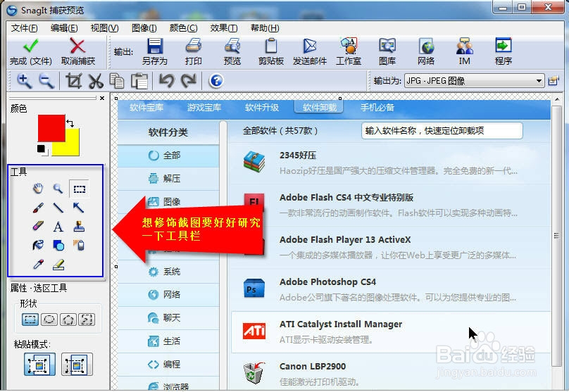Open the Effects (效果) menu

[223, 28]
